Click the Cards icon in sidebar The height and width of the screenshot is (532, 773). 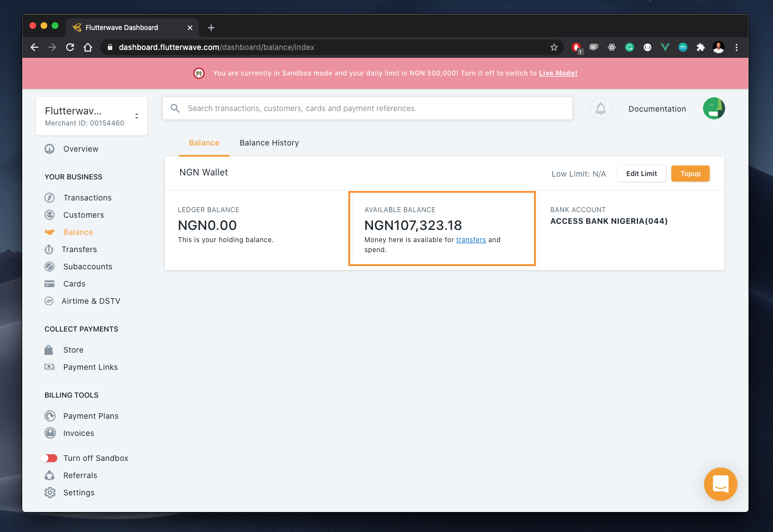(x=49, y=284)
